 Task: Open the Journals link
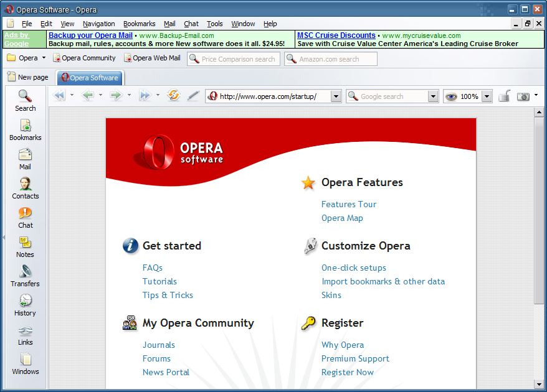coord(159,345)
